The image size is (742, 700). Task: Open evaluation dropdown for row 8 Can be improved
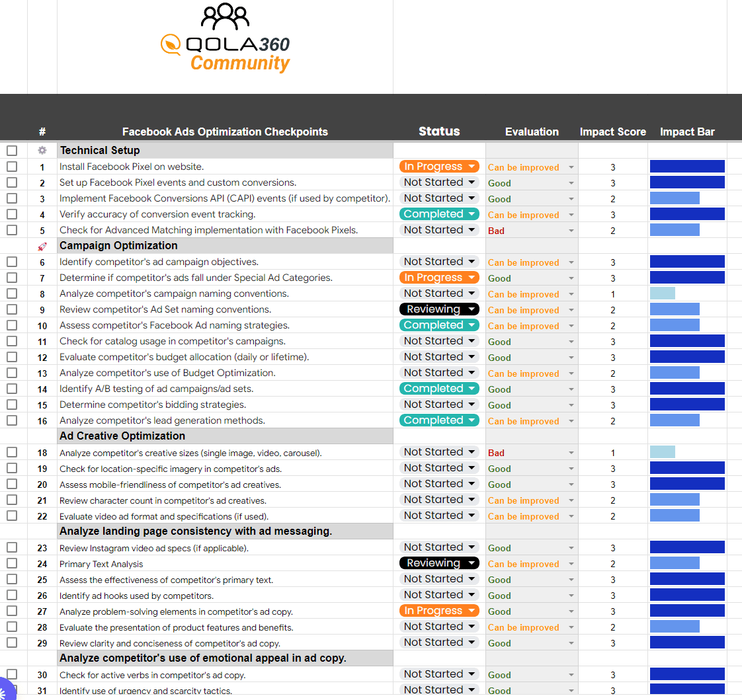[571, 294]
